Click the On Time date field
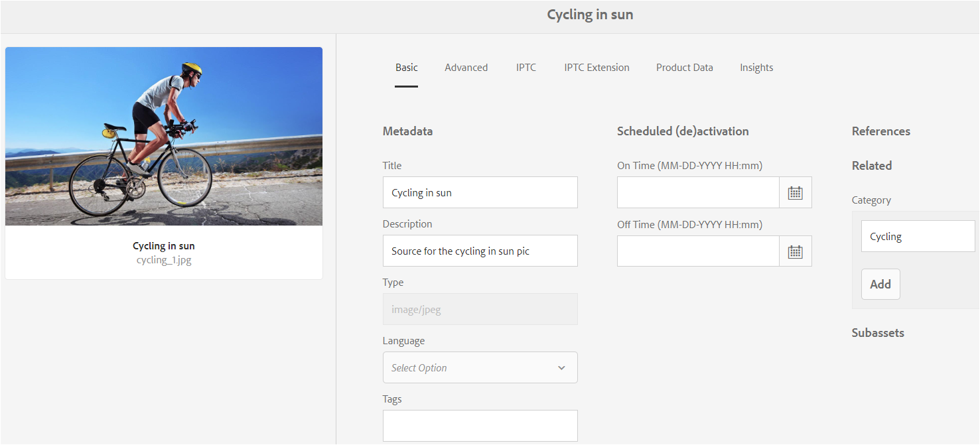Screen dimensions: 980x445 click(697, 193)
